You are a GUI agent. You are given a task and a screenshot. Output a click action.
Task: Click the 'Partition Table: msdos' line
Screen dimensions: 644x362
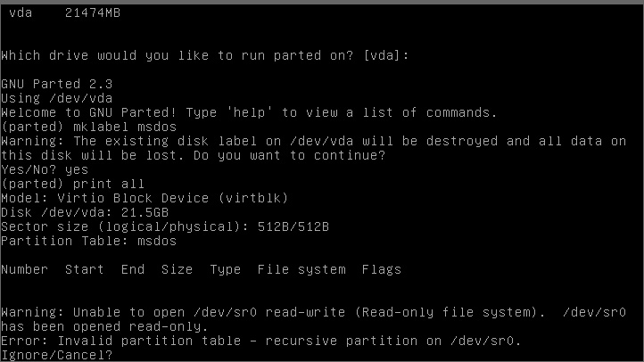(x=88, y=241)
